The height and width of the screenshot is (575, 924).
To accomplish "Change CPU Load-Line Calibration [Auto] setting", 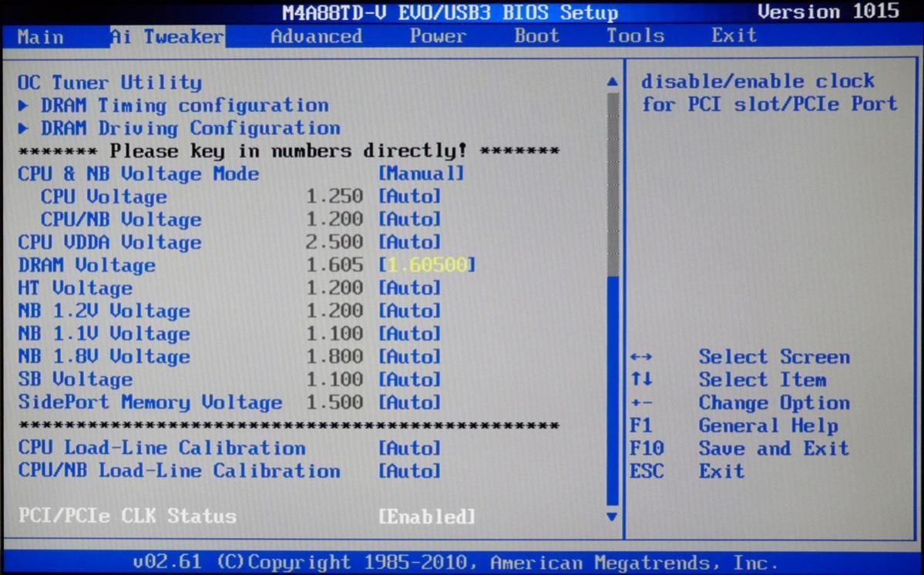I will (409, 449).
